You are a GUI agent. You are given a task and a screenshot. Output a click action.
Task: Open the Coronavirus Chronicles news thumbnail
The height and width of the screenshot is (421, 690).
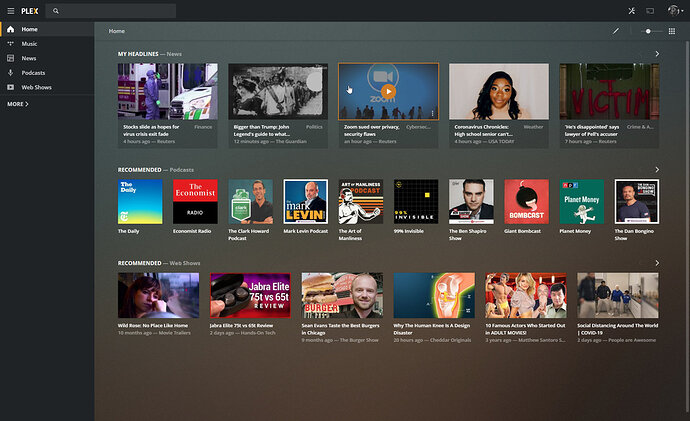click(x=499, y=91)
